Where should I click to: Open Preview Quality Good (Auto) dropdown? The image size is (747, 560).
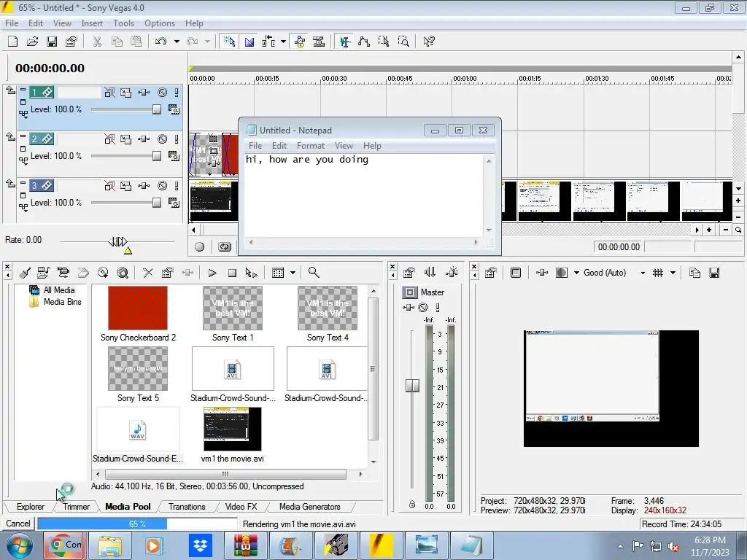click(x=643, y=273)
